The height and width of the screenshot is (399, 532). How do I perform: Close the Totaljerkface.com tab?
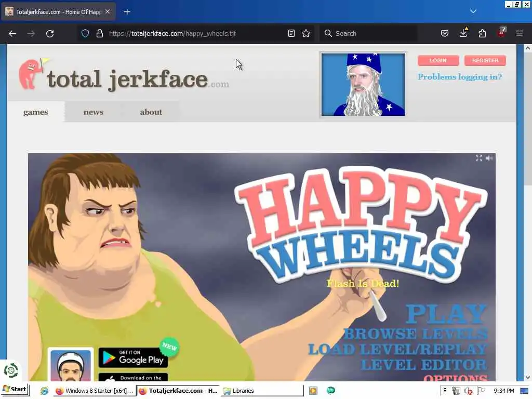click(108, 11)
